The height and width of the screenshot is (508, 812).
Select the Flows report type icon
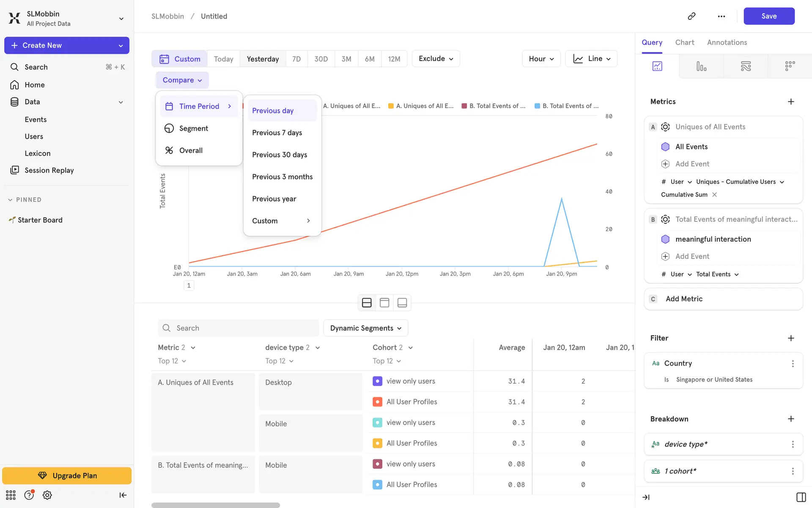point(746,66)
